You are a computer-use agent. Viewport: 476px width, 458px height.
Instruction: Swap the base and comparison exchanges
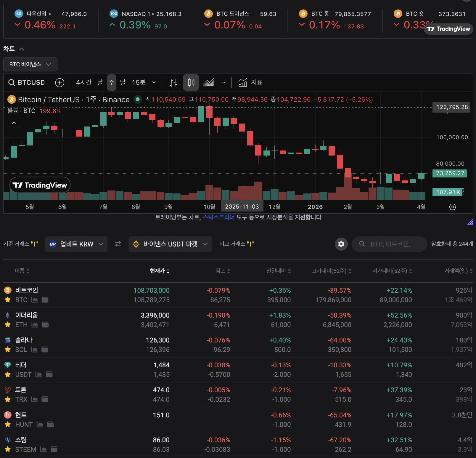coord(118,244)
